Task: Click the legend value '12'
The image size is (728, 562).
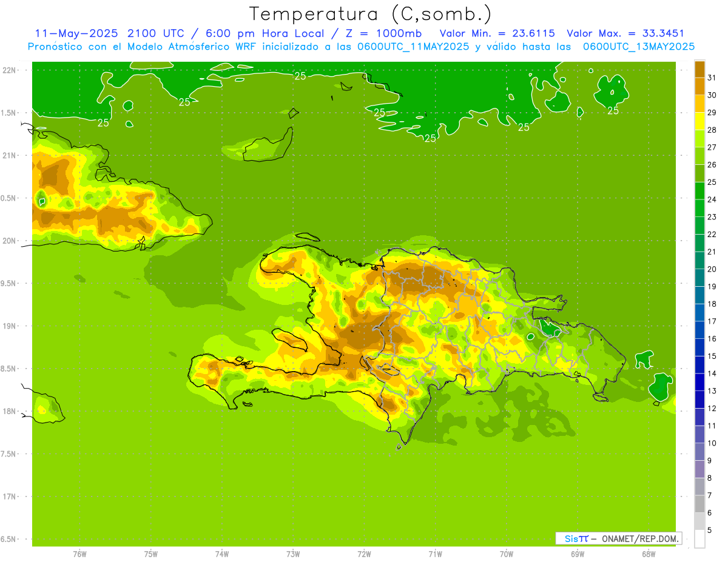Action: click(712, 409)
